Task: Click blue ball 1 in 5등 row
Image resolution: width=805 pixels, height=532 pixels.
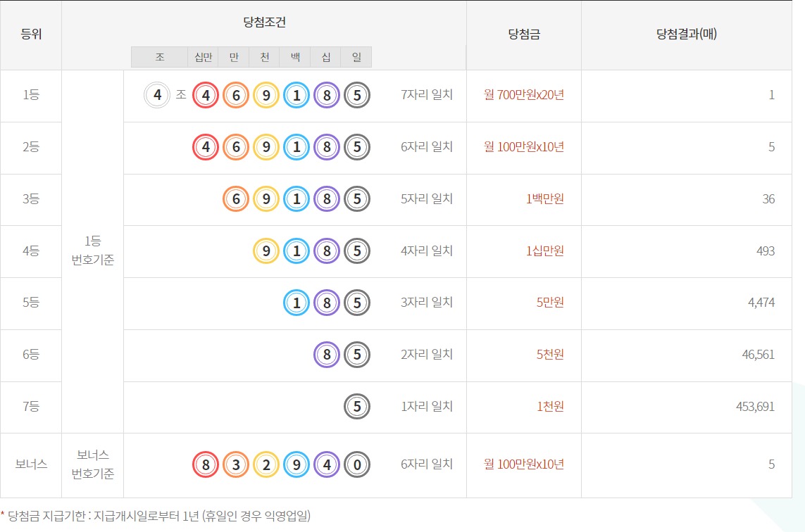Action: [297, 303]
